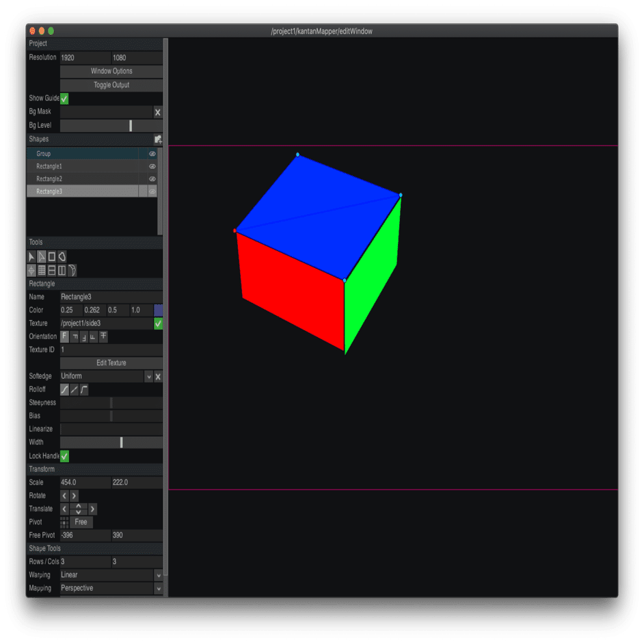This screenshot has height=644, width=644.
Task: Click the resolution height field 1080
Action: coord(137,58)
